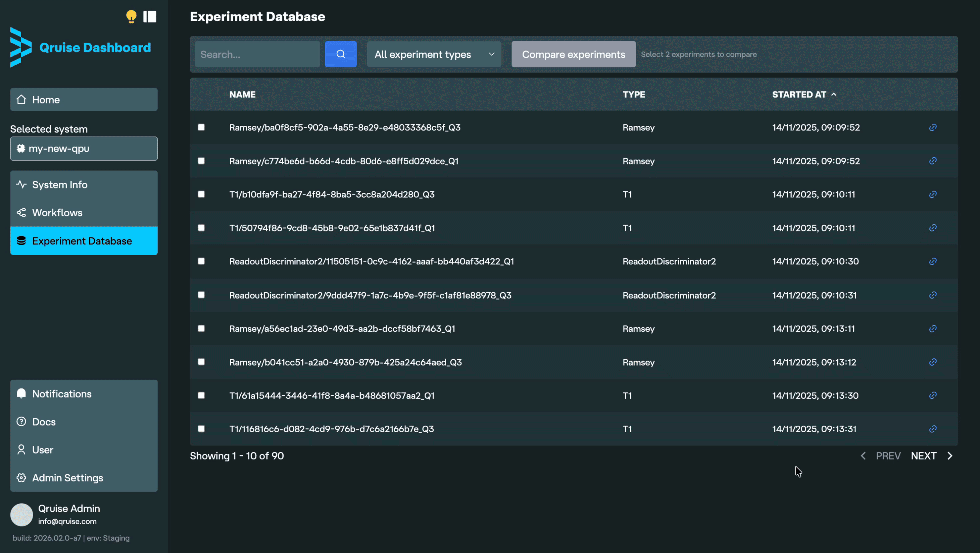Viewport: 980px width, 553px height.
Task: Click the lightbulb theme icon
Action: click(131, 16)
